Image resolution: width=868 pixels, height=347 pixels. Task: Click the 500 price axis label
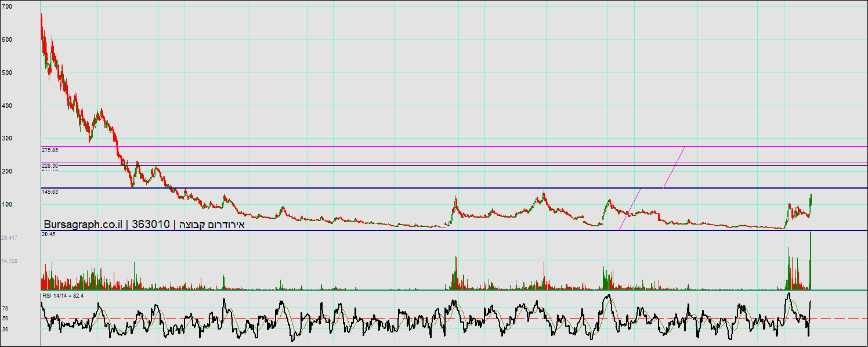[x=6, y=73]
